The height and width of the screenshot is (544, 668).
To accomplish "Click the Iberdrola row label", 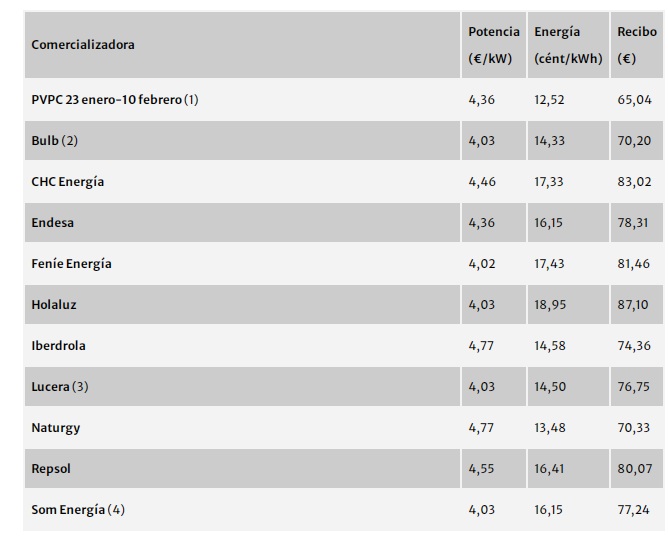I will tap(59, 346).
